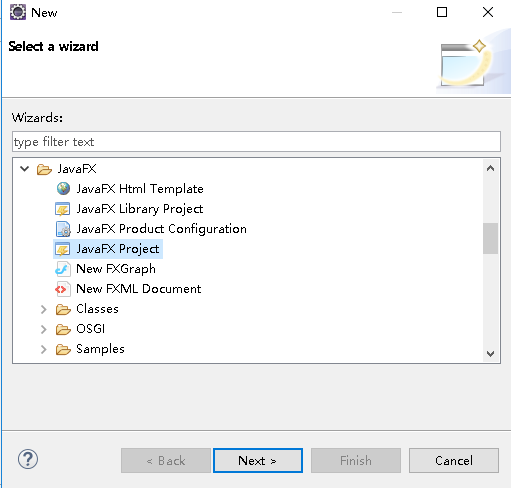Click the Cancel button
511x488 pixels.
[454, 460]
